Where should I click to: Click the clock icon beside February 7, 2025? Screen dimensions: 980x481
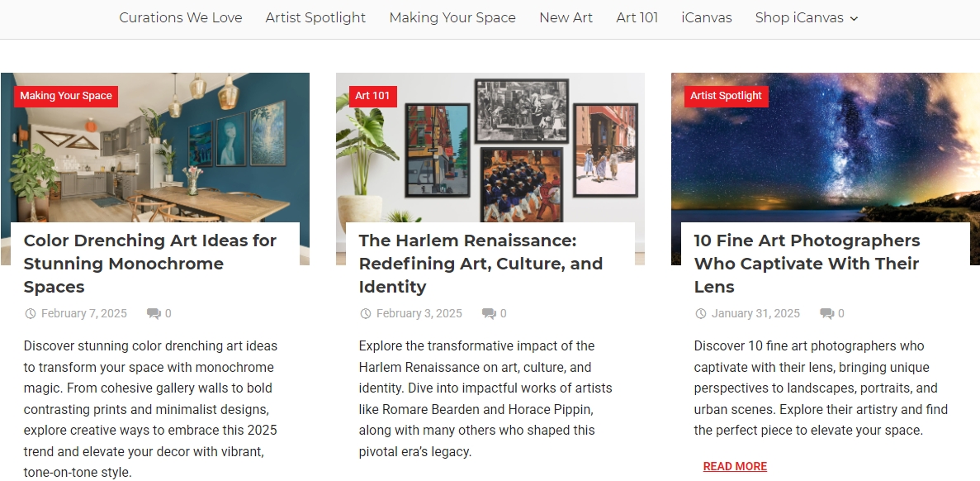(x=30, y=313)
